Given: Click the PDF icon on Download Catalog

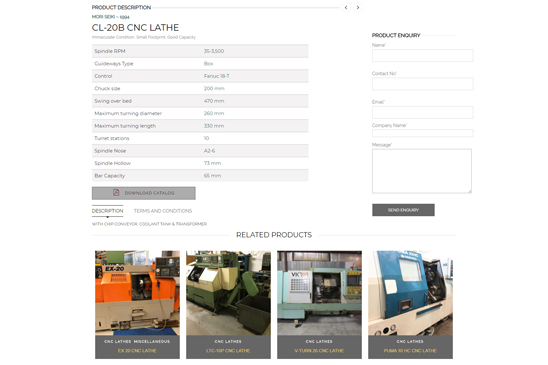Looking at the screenshot, I should click(x=116, y=193).
